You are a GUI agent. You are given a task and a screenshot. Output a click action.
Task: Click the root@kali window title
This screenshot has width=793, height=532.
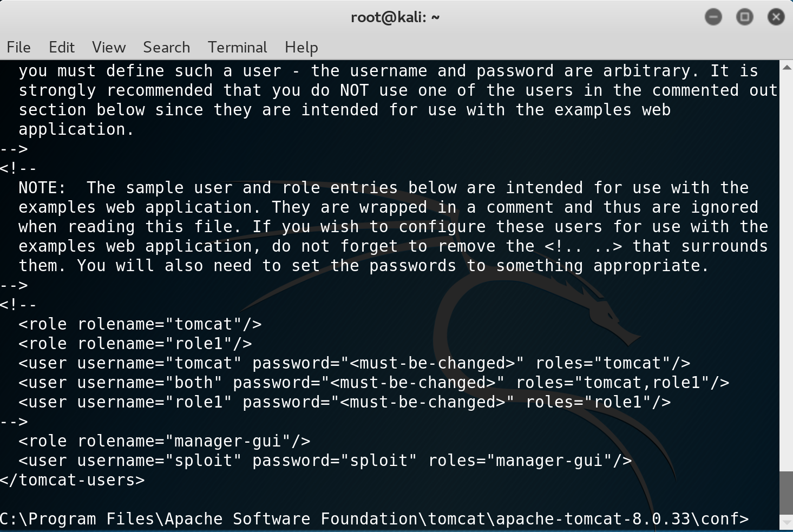[395, 17]
